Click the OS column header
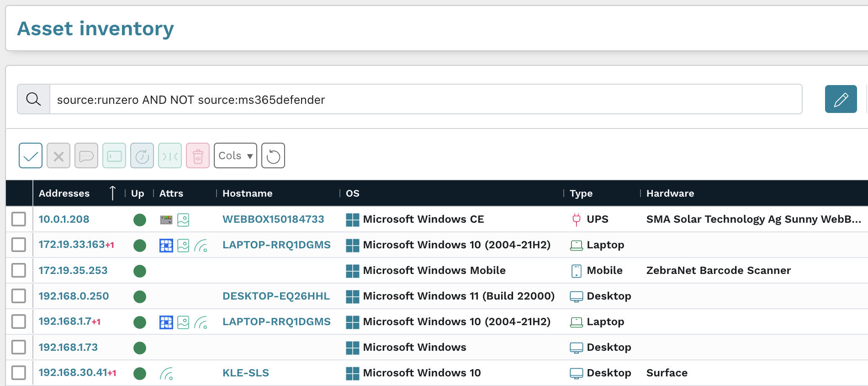Screen dimensions: 868x386 tap(352, 193)
